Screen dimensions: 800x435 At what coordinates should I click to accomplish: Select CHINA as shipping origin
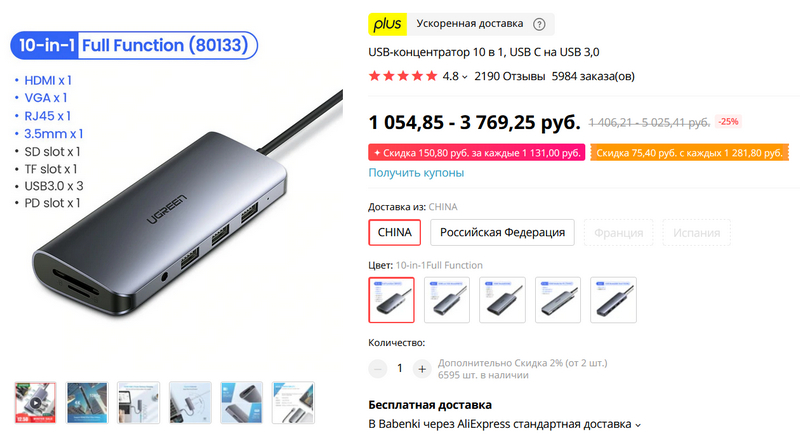(394, 233)
